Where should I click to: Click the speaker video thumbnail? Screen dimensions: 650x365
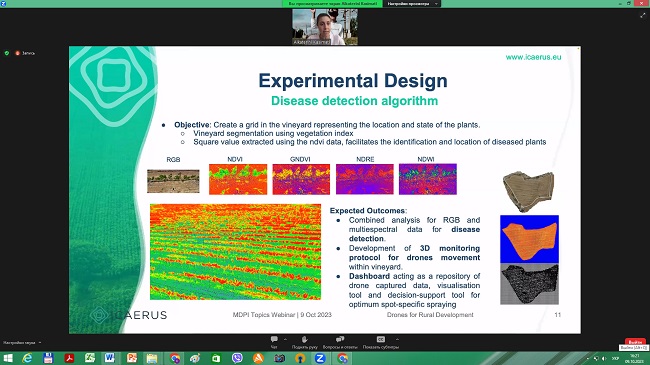click(x=325, y=27)
